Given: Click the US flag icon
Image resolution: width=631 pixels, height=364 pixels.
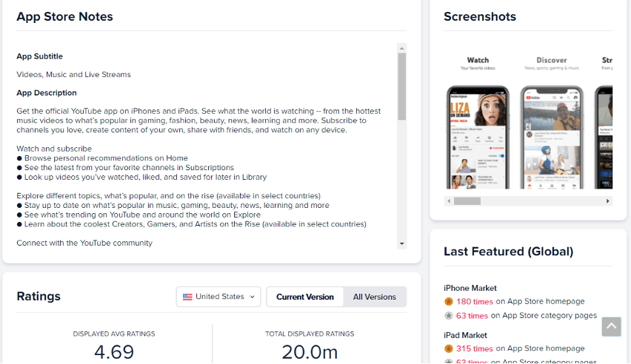Looking at the screenshot, I should pos(187,297).
